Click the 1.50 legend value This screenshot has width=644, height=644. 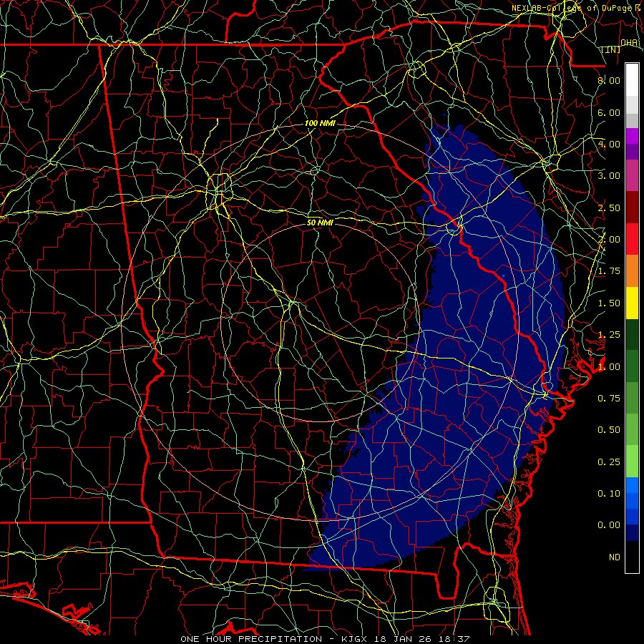pos(609,303)
